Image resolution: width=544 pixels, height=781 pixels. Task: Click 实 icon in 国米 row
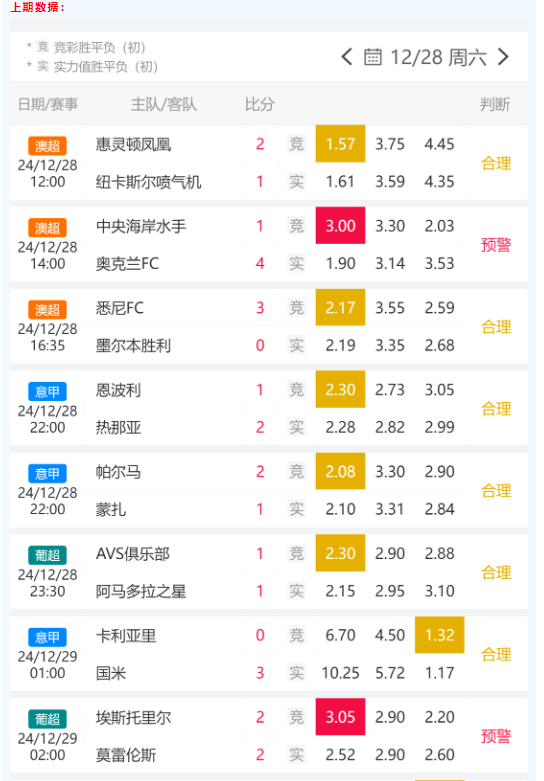point(296,673)
